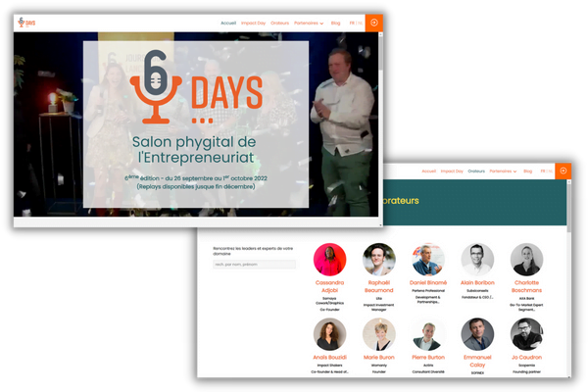Click 'Replays disponibles jusque fin décembre' text
The image size is (588, 392).
pyautogui.click(x=196, y=186)
